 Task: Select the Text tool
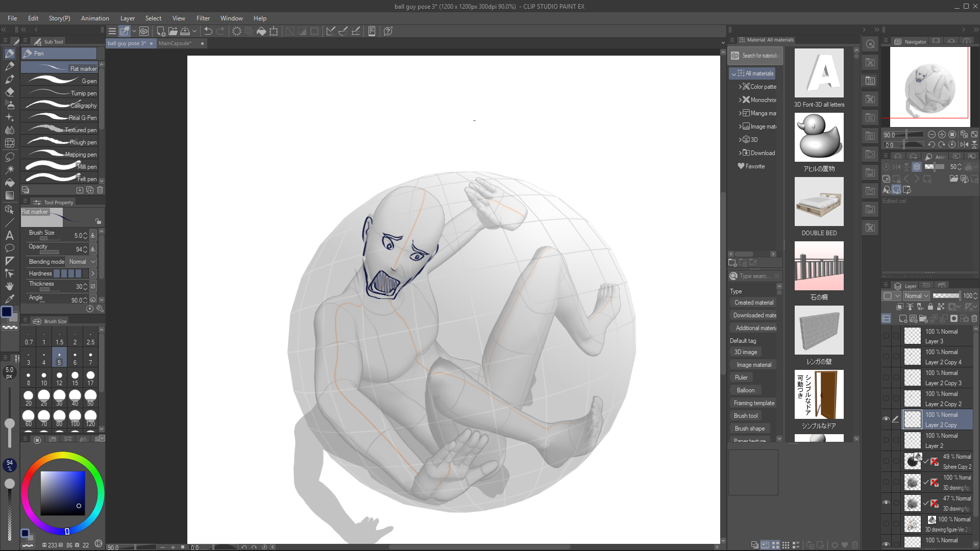coord(9,235)
